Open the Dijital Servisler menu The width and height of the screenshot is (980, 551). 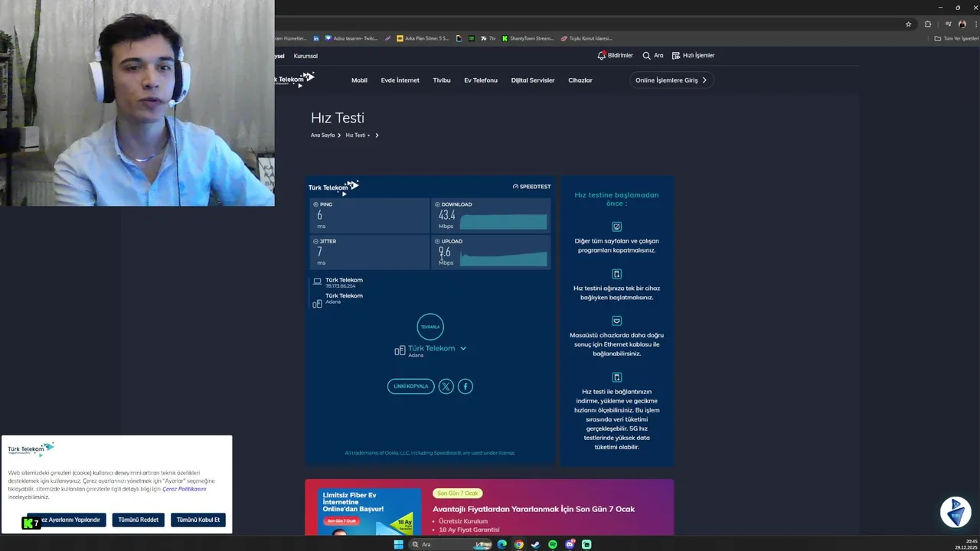533,80
